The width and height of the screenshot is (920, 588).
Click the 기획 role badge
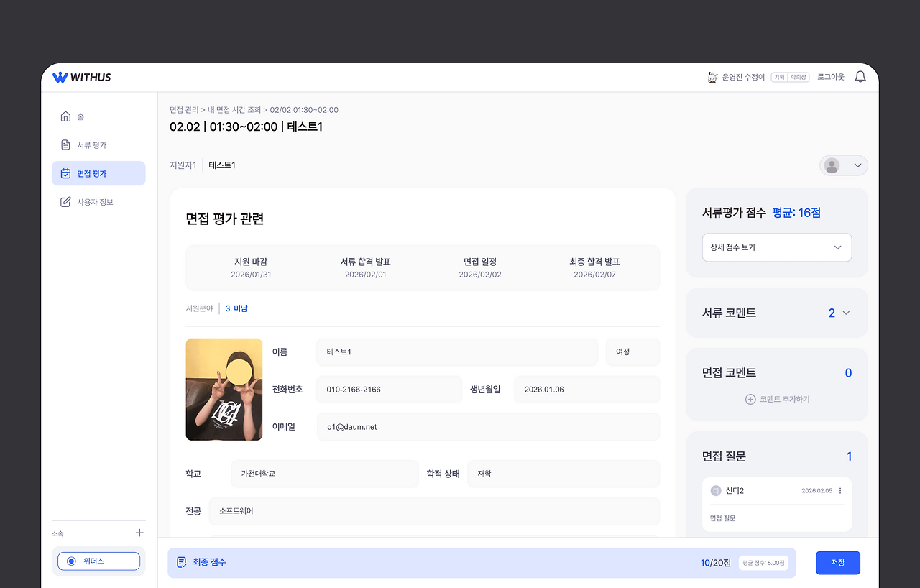[779, 77]
